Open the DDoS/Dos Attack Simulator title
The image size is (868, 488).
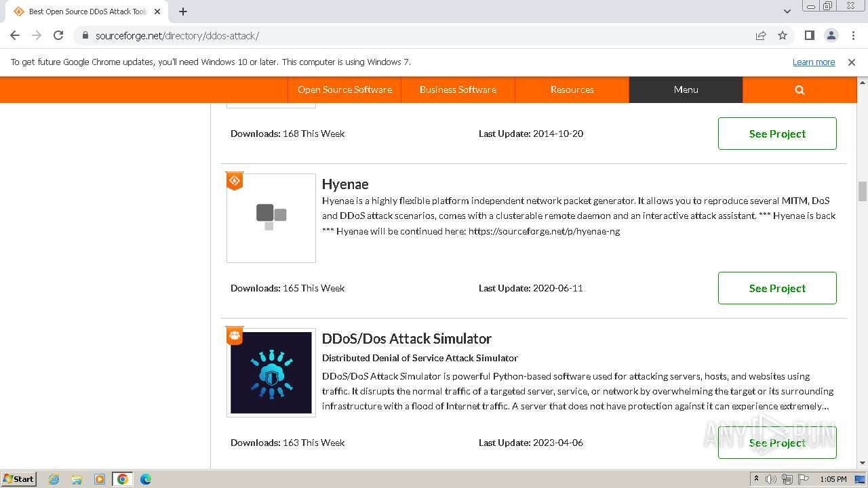click(407, 339)
